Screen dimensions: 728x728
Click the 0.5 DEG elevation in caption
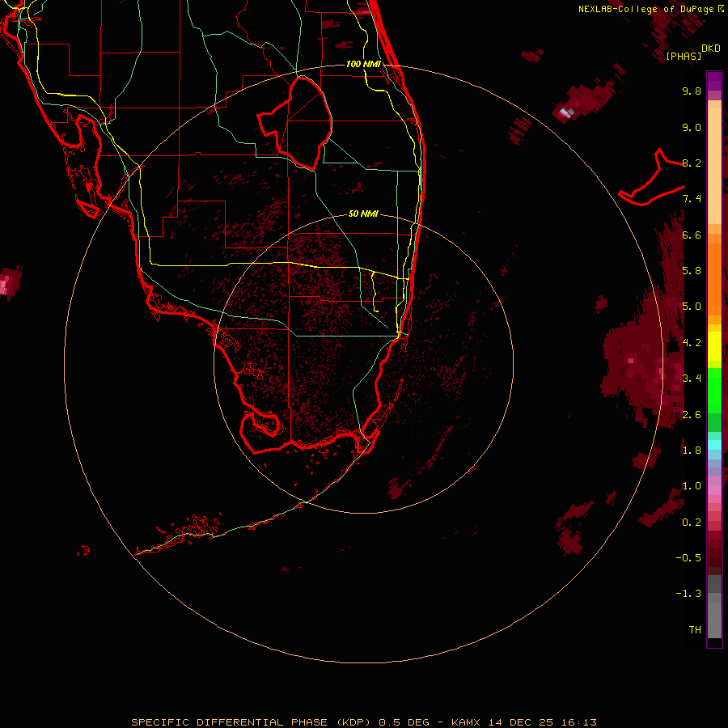pos(404,722)
